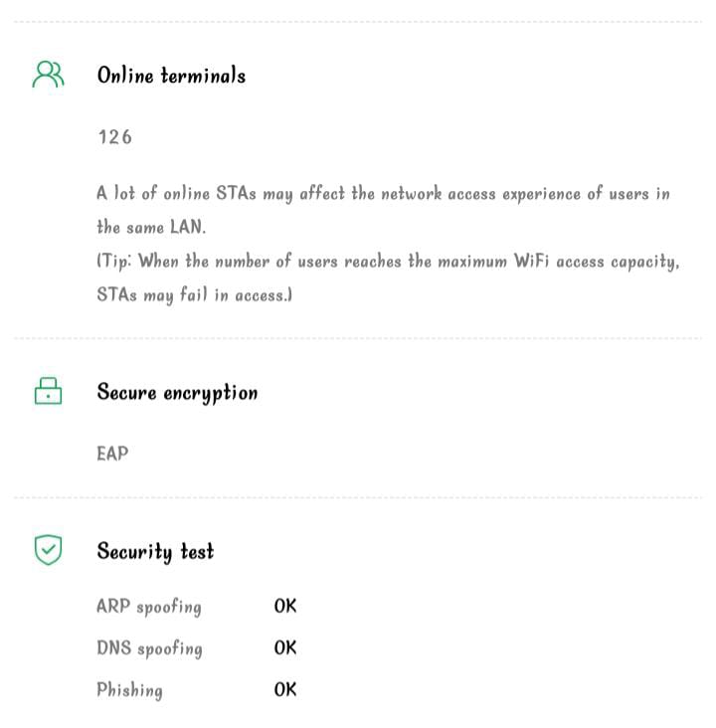
Task: Select the Security test heading
Action: [x=155, y=551]
